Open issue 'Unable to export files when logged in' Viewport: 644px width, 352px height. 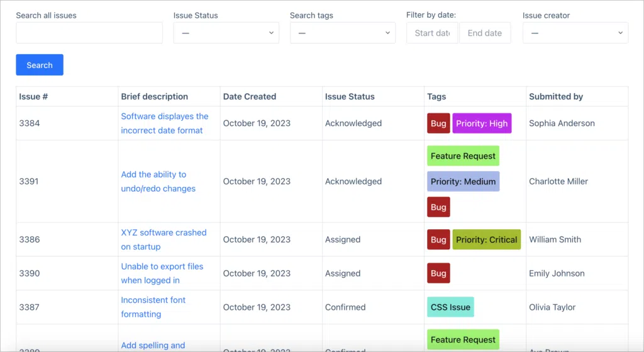click(x=162, y=273)
